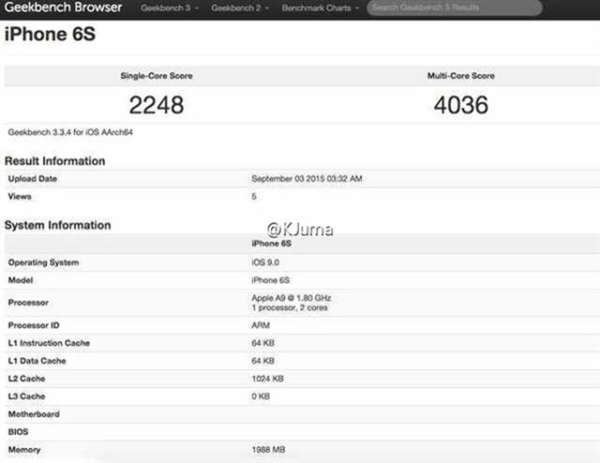
Task: Select the iPhone 6S Model row value
Action: (x=271, y=280)
